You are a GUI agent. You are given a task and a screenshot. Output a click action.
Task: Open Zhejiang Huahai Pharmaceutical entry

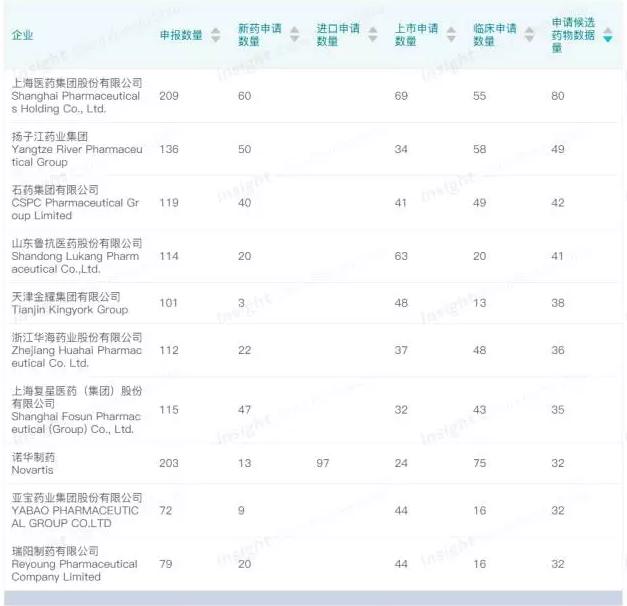[x=77, y=350]
